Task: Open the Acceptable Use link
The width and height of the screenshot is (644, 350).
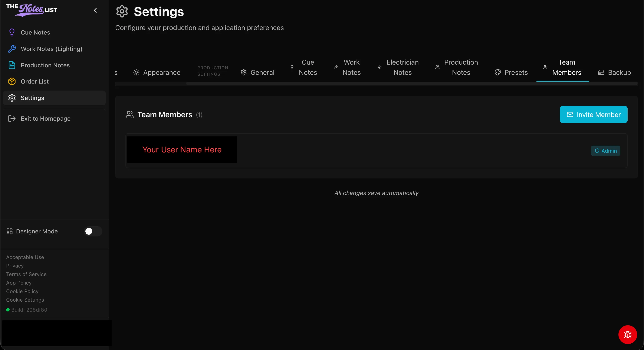Action: click(25, 257)
